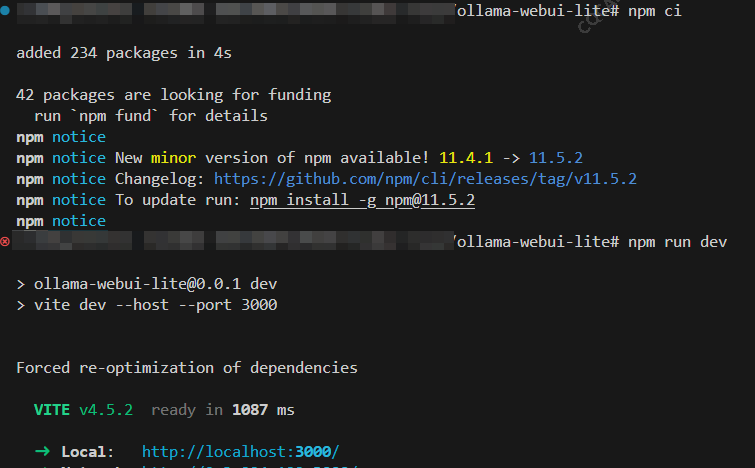Click the 'npm run dev' command text
This screenshot has width=755, height=468.
pyautogui.click(x=677, y=242)
